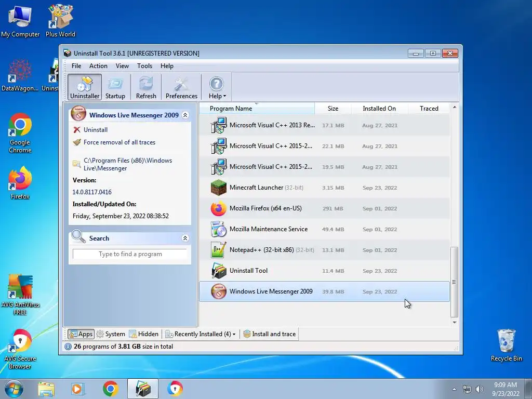This screenshot has height=399, width=532.
Task: Switch to the Hidden tab
Action: coord(143,334)
